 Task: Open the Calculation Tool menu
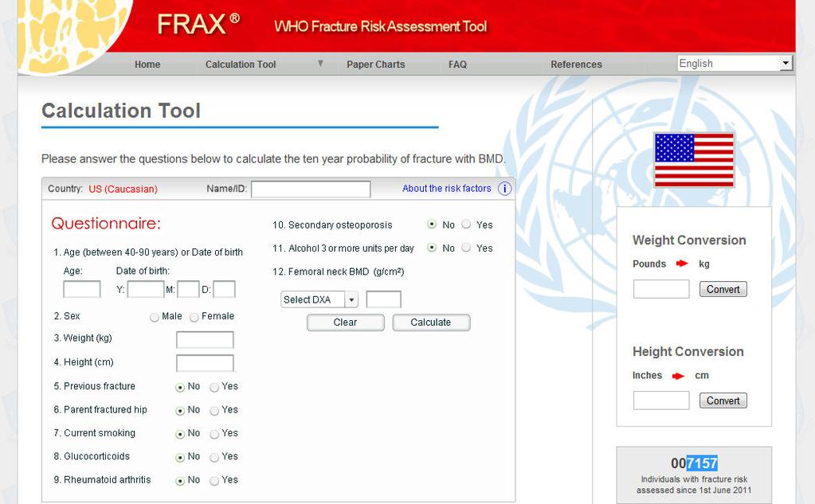[x=241, y=64]
